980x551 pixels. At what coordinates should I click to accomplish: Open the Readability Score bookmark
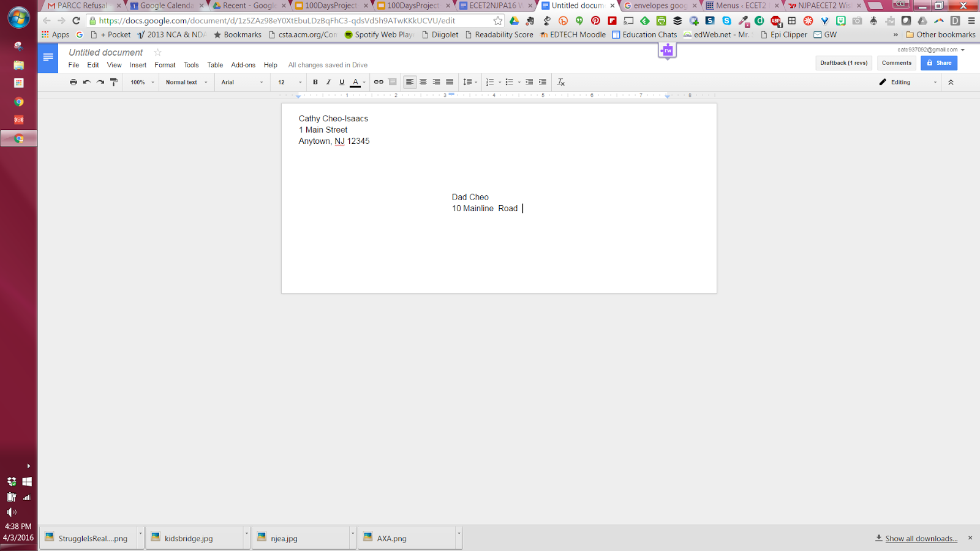499,35
